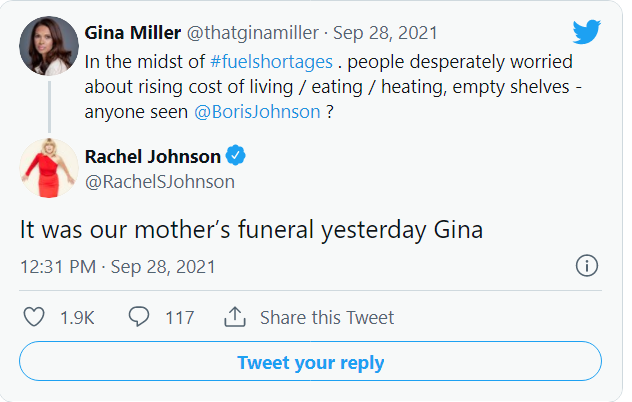Viewport: 632px width, 402px height.
Task: Click the 117 replies count
Action: [x=179, y=318]
